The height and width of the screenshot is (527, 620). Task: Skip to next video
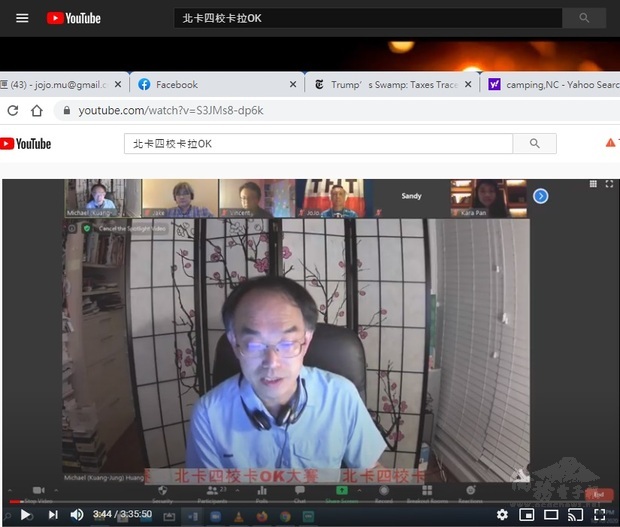pyautogui.click(x=53, y=514)
